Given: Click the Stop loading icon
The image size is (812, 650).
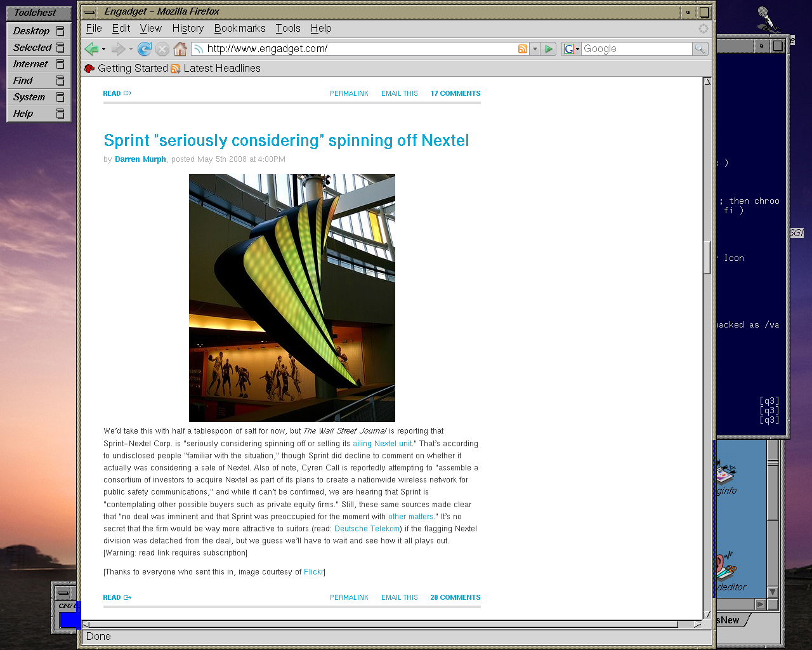Looking at the screenshot, I should pyautogui.click(x=162, y=49).
